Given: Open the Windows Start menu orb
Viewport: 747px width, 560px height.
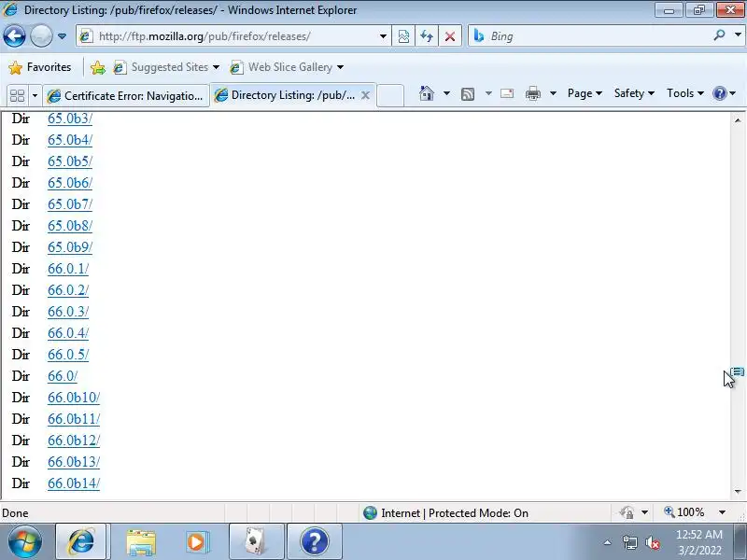Looking at the screenshot, I should click(x=24, y=542).
